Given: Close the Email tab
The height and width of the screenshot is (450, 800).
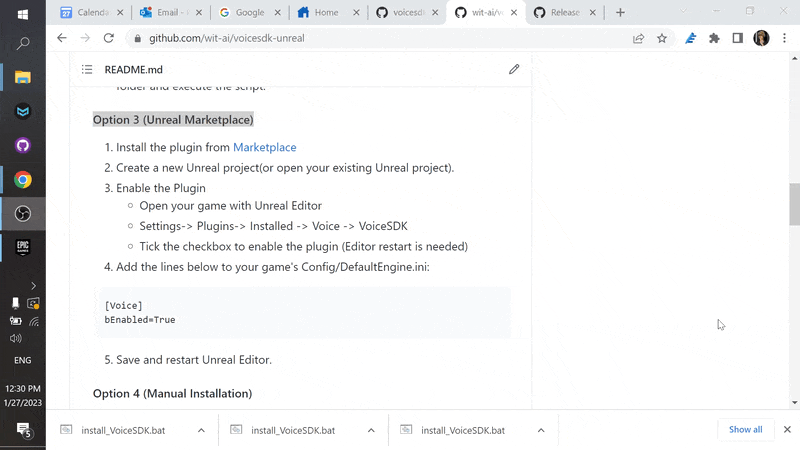Looking at the screenshot, I should [x=199, y=12].
